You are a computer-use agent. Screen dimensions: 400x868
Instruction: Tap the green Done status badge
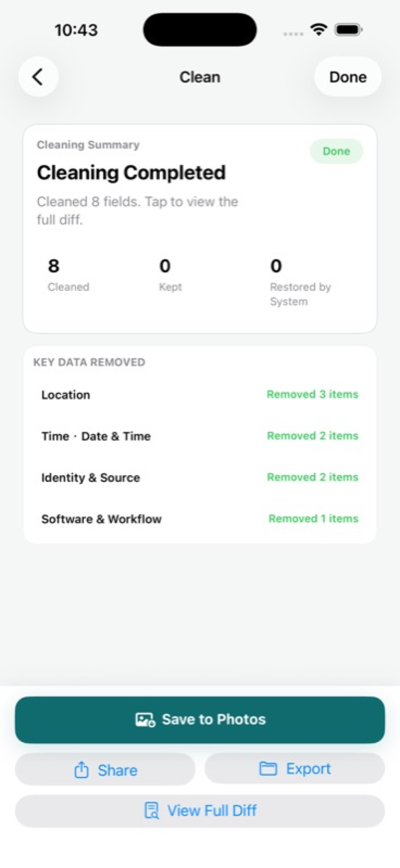pos(336,151)
